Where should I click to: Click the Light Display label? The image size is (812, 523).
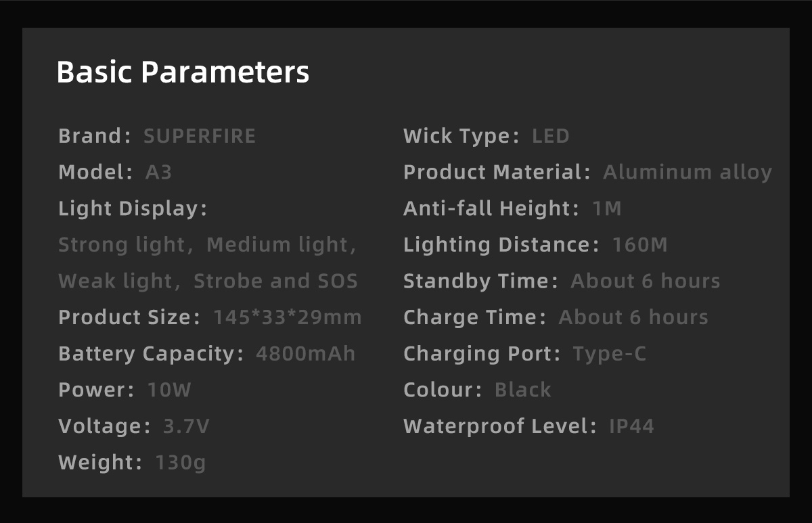pyautogui.click(x=133, y=209)
